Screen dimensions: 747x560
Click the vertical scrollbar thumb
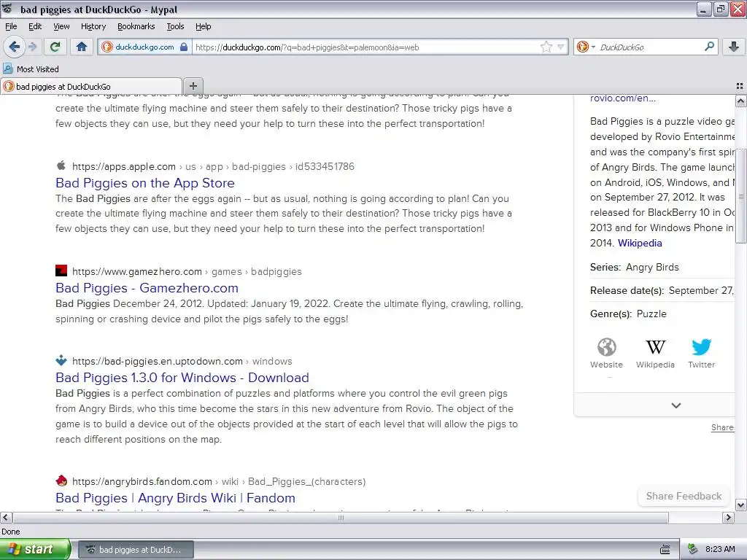[x=740, y=195]
